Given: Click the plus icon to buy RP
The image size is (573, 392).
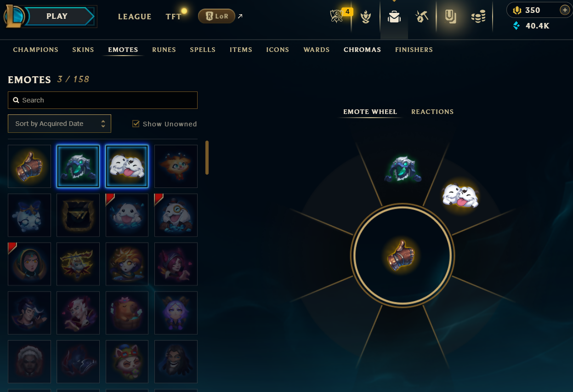Looking at the screenshot, I should [565, 10].
